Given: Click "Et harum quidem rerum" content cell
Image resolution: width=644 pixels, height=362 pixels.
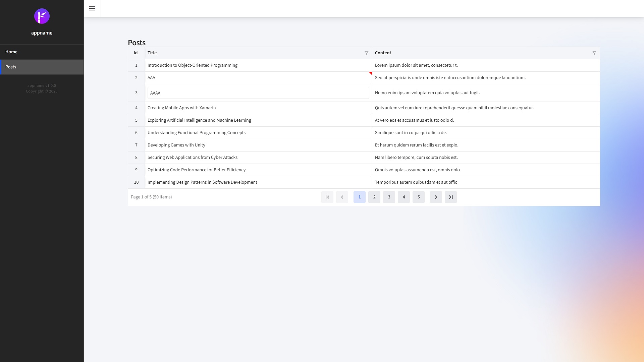Looking at the screenshot, I should (486, 145).
